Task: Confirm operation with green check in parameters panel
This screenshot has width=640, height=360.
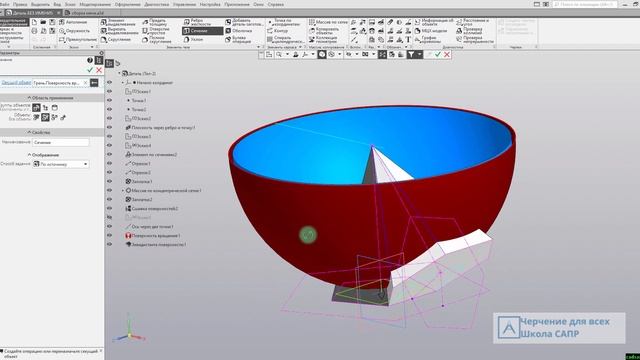Action: 90,70
